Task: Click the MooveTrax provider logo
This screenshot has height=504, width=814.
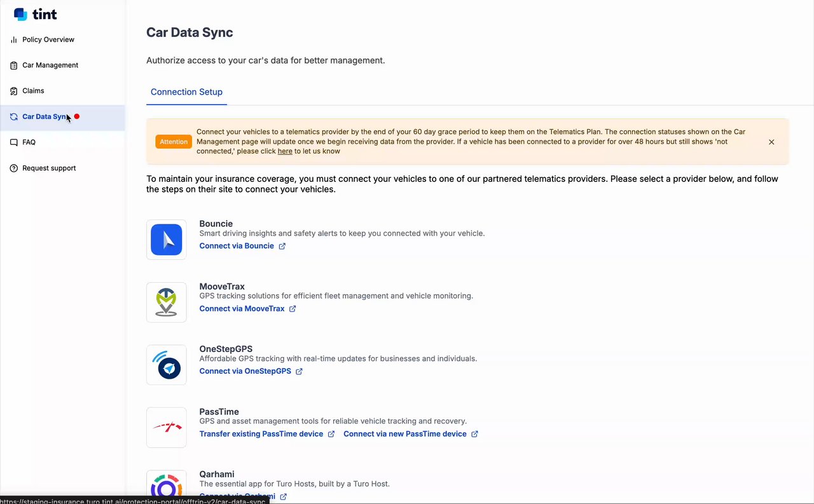Action: 167,303
